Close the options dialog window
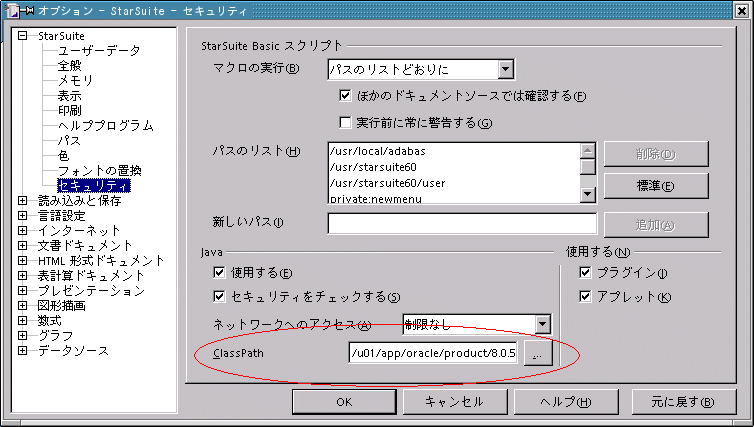This screenshot has height=427, width=754. [x=742, y=11]
